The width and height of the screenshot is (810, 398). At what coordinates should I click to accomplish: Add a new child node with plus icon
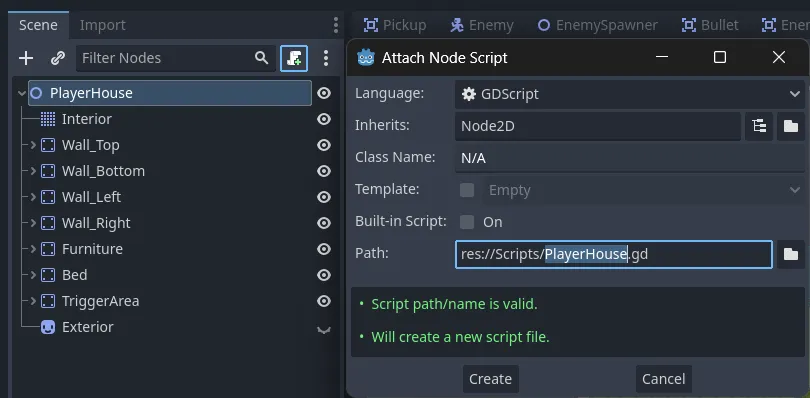[x=26, y=58]
